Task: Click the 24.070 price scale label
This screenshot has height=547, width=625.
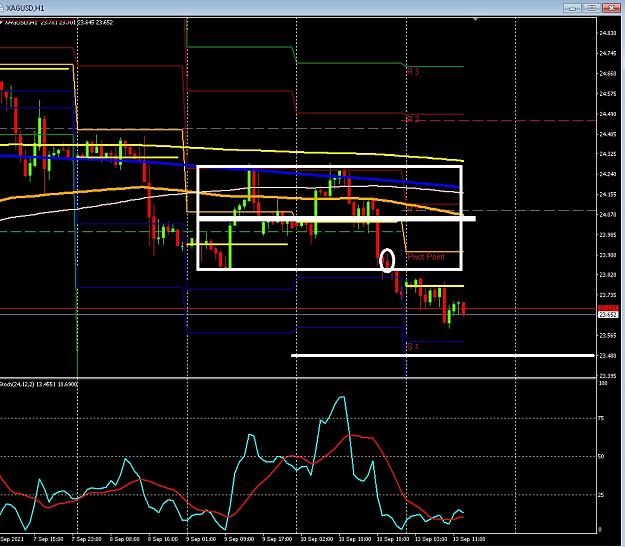Action: 608,214
